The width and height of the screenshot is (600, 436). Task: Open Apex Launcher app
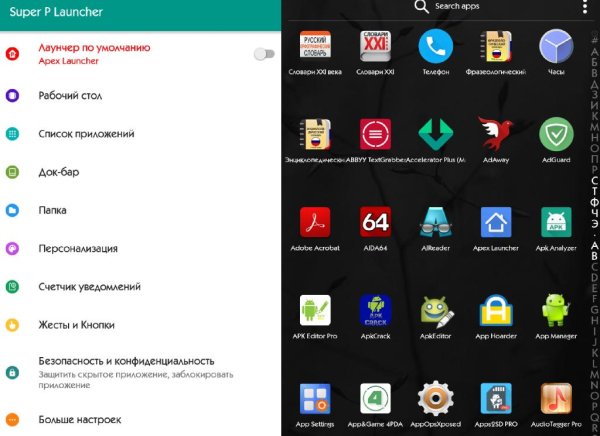[x=496, y=228]
